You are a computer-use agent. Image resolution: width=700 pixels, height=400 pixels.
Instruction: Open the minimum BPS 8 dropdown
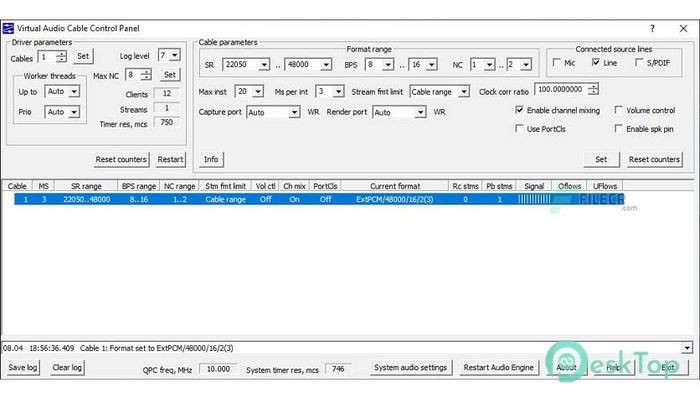tap(388, 65)
